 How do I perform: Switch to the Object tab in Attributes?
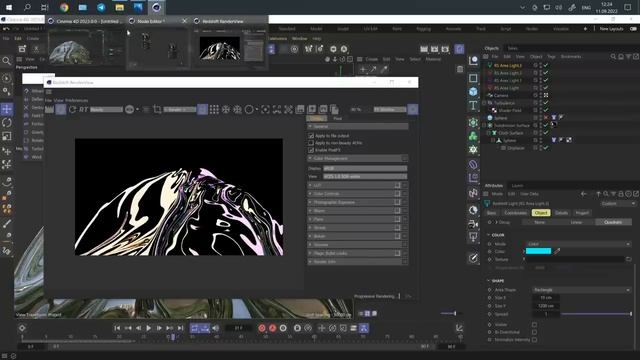541,213
